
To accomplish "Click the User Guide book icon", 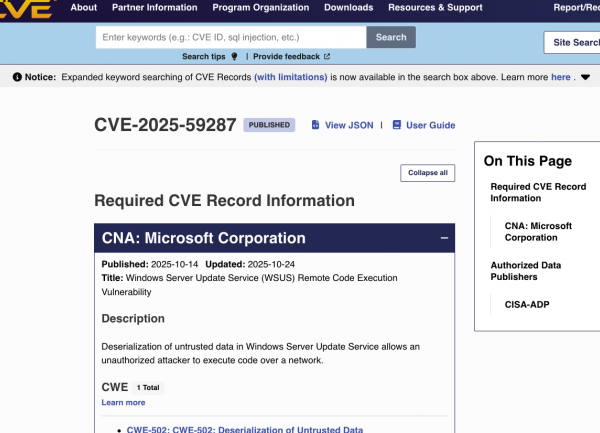I will pos(397,125).
